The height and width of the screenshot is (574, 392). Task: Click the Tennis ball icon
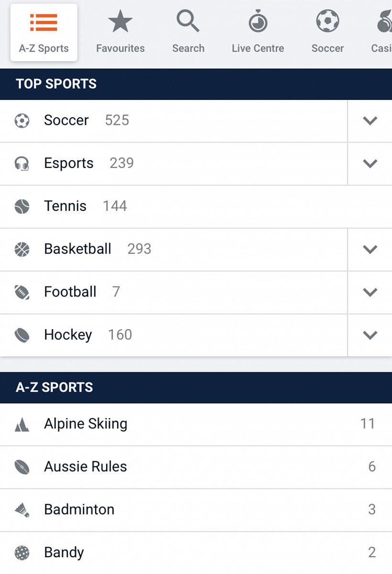coord(22,207)
